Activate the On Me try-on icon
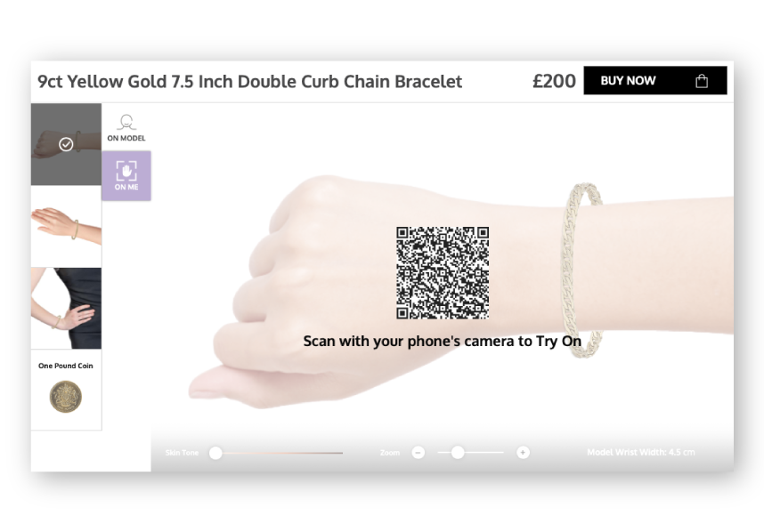The width and height of the screenshot is (764, 532). 126,171
